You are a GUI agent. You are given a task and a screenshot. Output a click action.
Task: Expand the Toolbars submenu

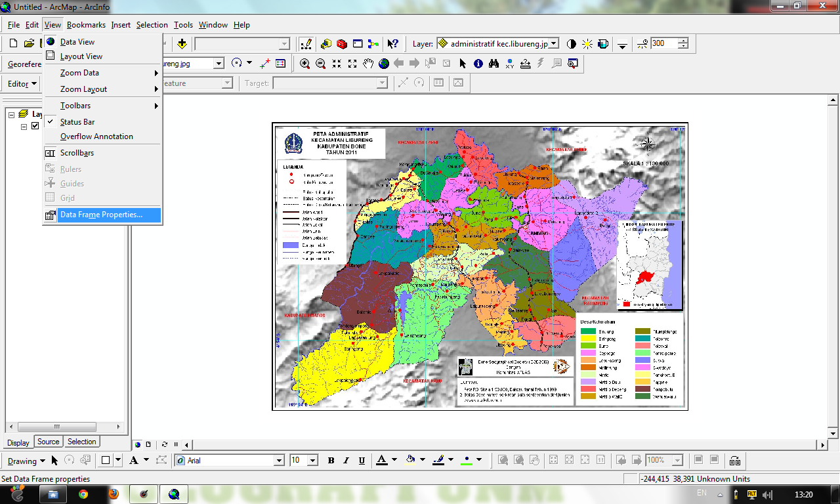102,106
